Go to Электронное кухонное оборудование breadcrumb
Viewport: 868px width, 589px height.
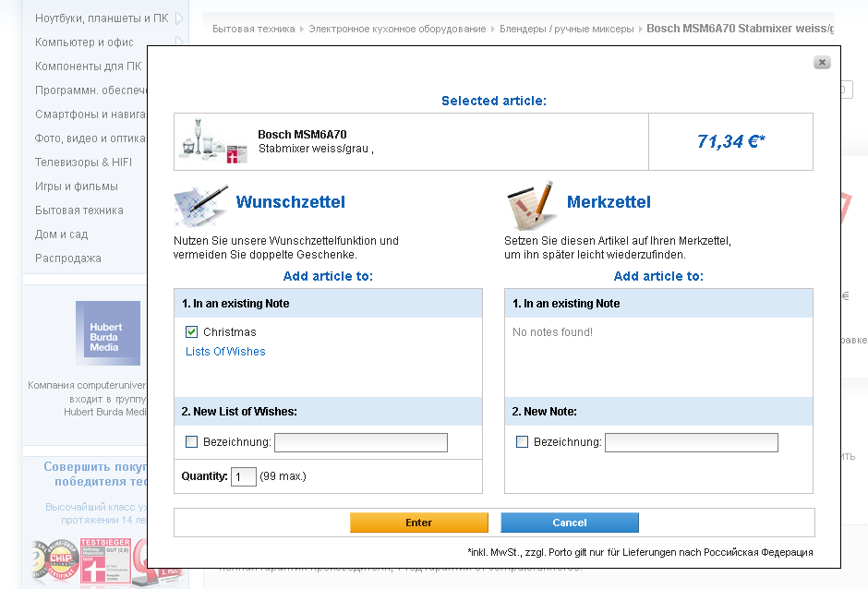pyautogui.click(x=397, y=29)
